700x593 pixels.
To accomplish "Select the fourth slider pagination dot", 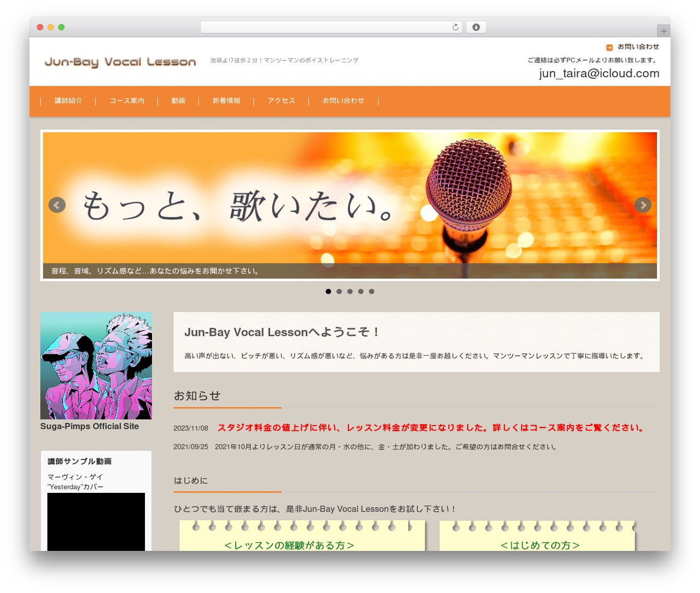I will tap(360, 292).
